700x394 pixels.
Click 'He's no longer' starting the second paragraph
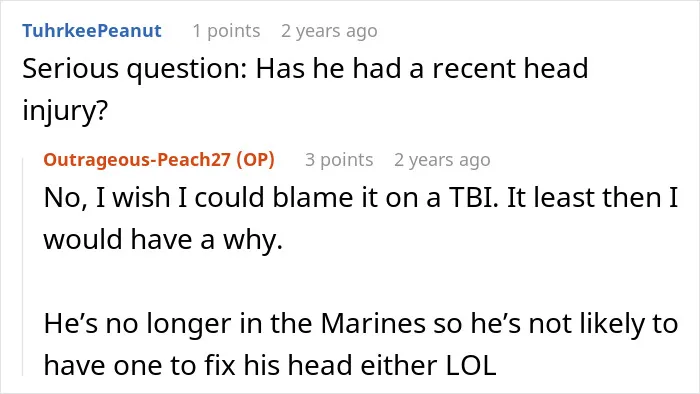click(x=137, y=323)
